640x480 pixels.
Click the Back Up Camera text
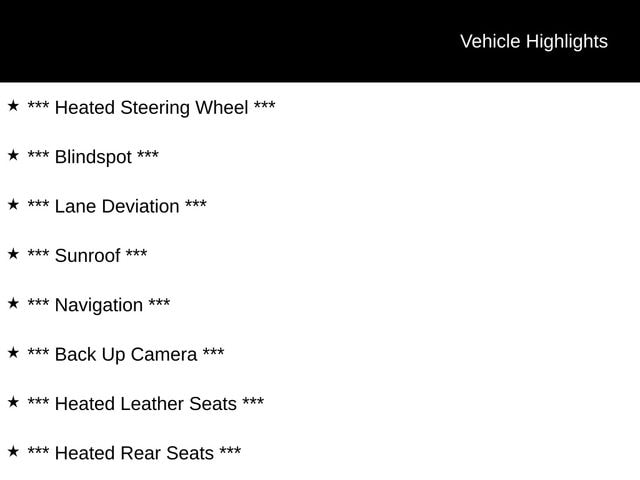pyautogui.click(x=126, y=354)
